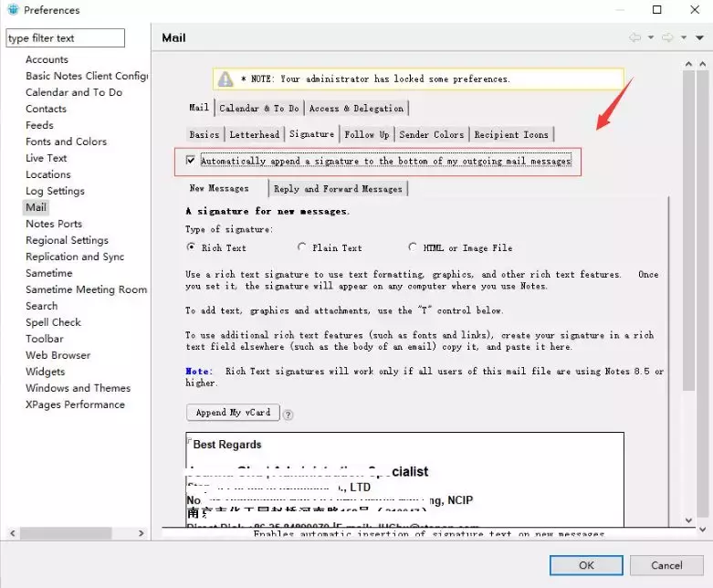This screenshot has height=588, width=713.
Task: Open Web Browser preferences
Action: [58, 355]
